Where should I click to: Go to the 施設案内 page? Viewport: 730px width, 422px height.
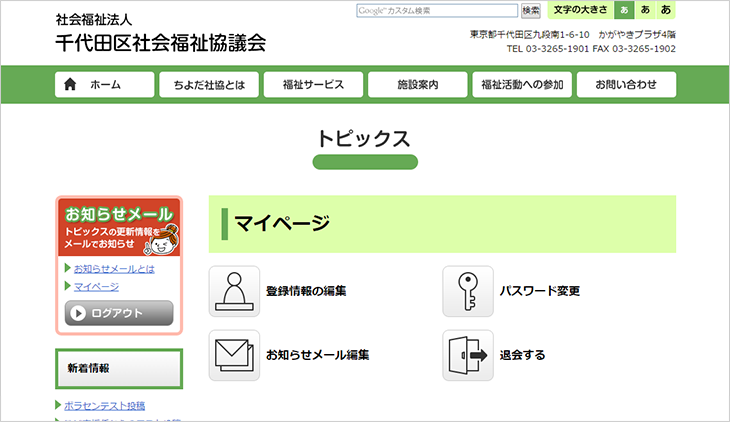(x=417, y=85)
